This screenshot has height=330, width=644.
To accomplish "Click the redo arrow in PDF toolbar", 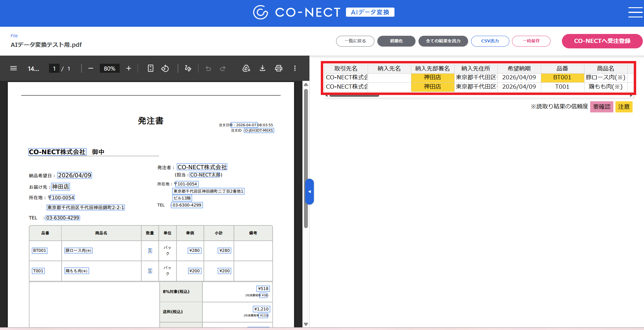I will click(223, 68).
